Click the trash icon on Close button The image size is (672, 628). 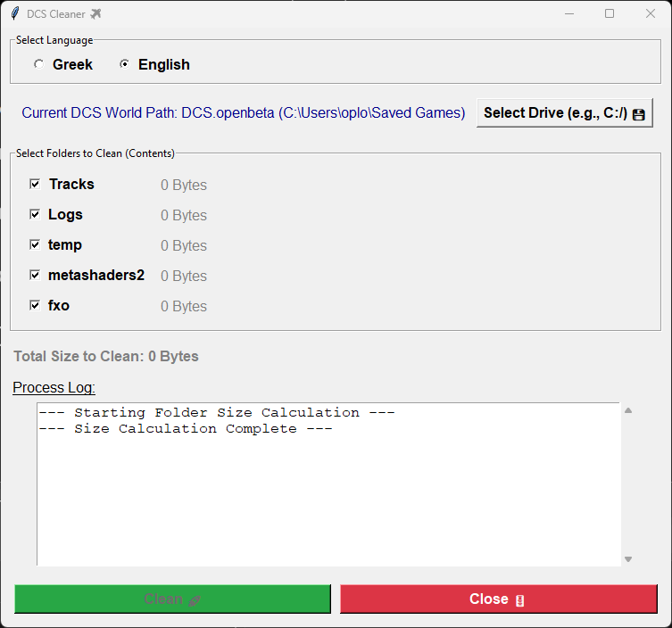[520, 600]
